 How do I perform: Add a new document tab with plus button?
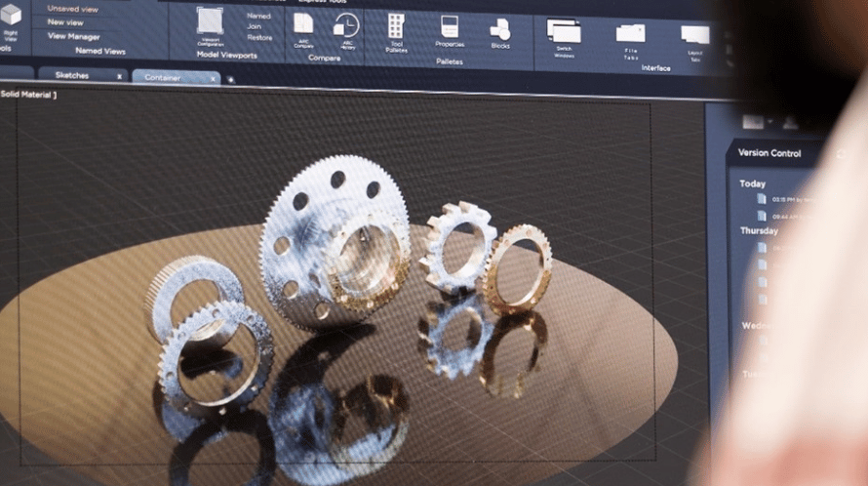(x=231, y=79)
